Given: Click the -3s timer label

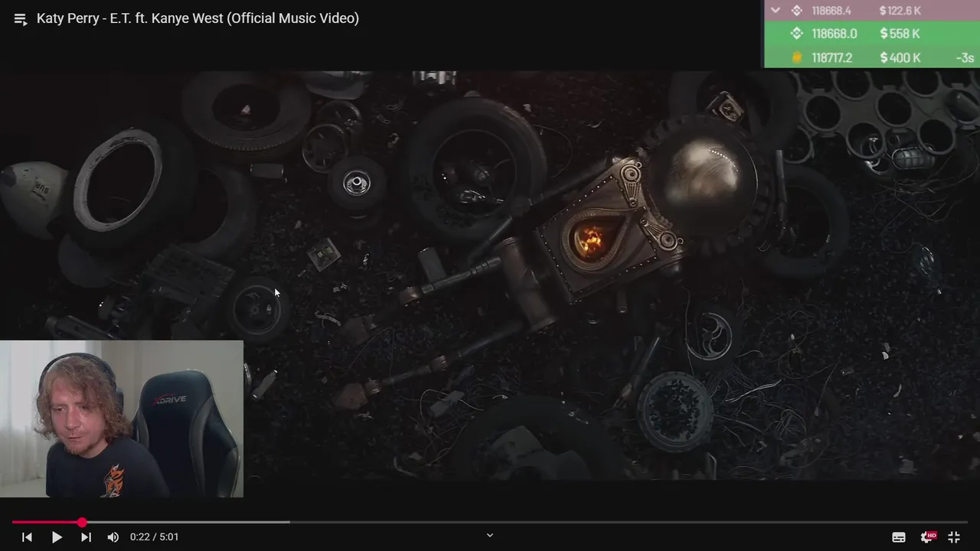Looking at the screenshot, I should click(x=965, y=57).
